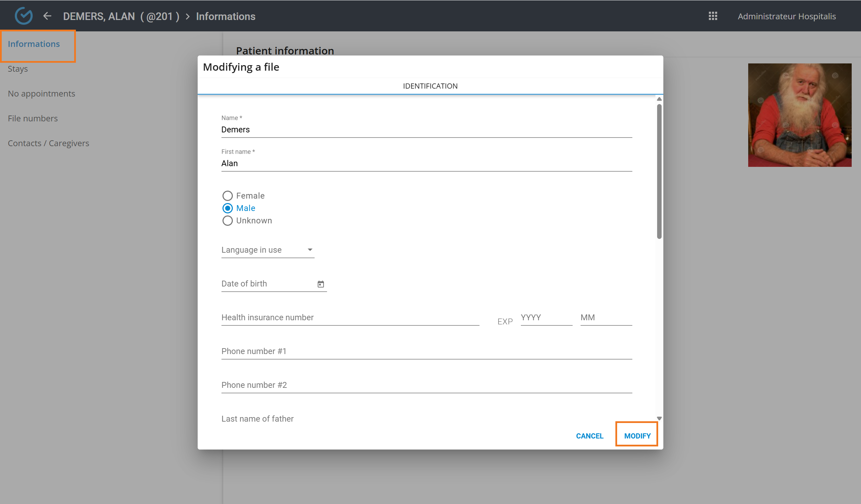Screen dimensions: 861x504
Task: Click the scrollbar down arrow
Action: coord(659,418)
